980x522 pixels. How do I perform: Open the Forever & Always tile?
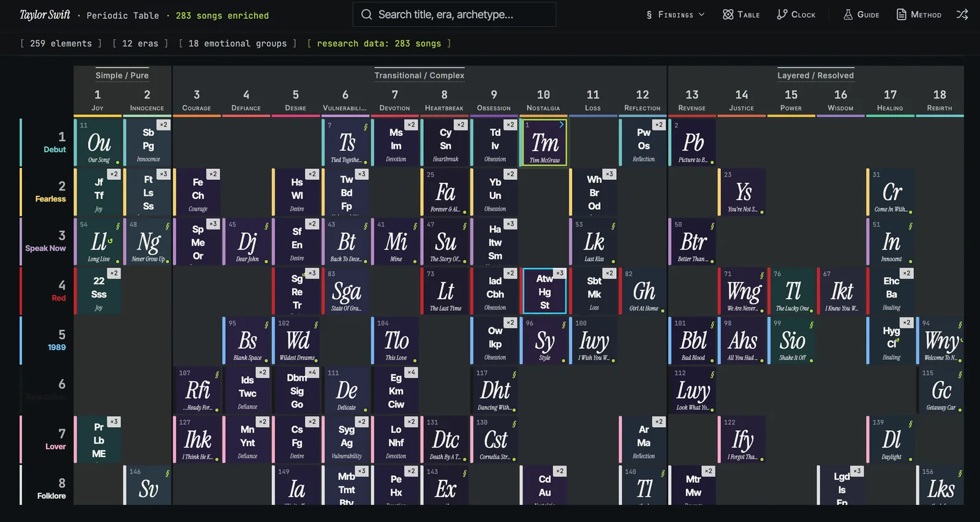click(x=445, y=192)
